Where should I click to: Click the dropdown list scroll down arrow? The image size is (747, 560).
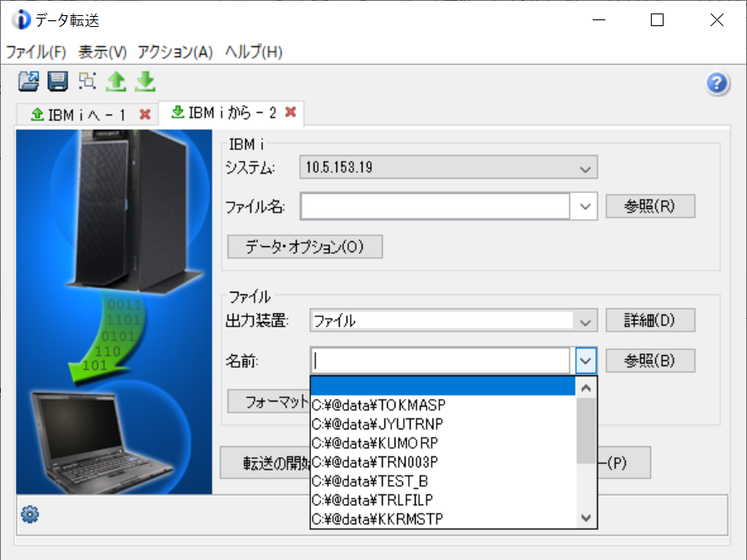pos(586,518)
